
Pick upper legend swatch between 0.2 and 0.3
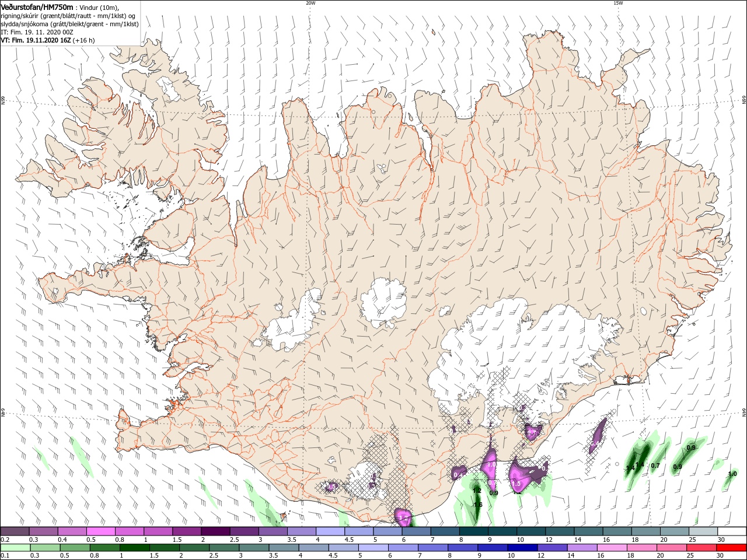[x=15, y=531]
